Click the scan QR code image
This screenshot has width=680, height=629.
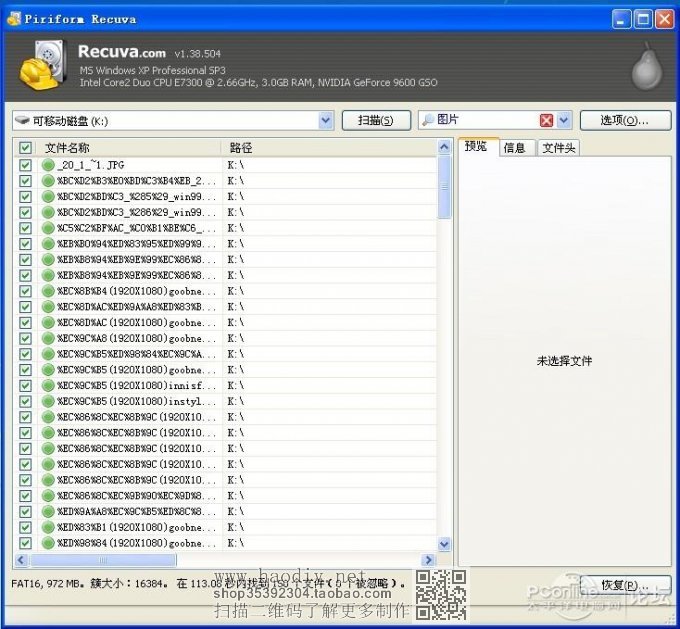tap(441, 595)
